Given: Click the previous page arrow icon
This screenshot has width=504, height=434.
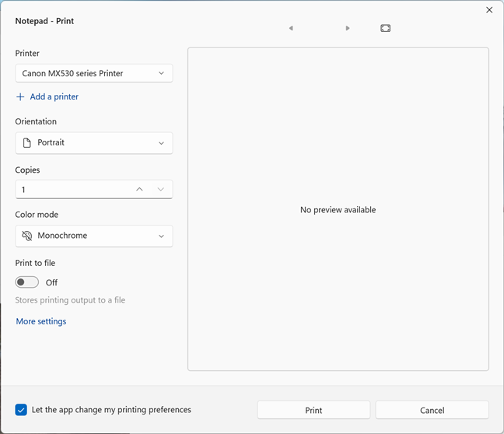Looking at the screenshot, I should (291, 28).
